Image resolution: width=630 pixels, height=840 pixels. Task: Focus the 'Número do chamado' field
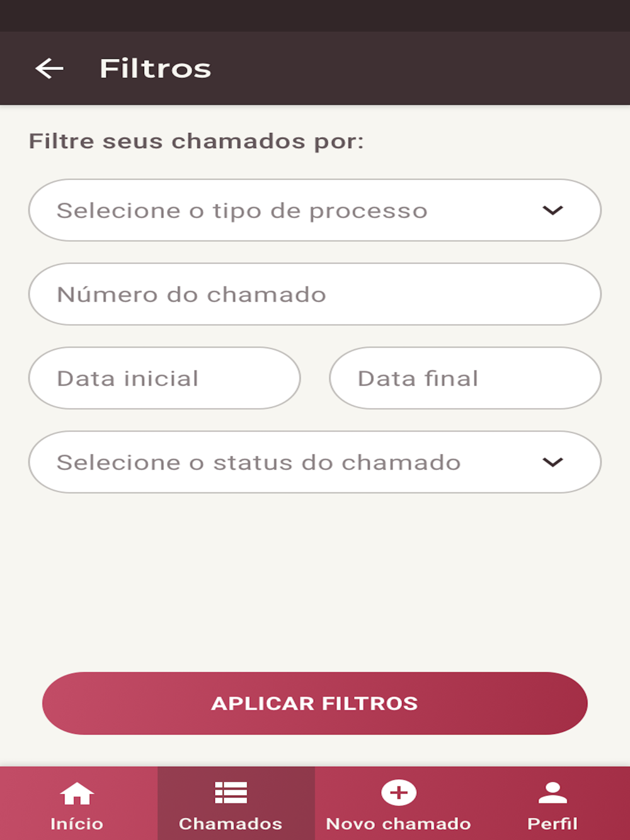point(315,295)
